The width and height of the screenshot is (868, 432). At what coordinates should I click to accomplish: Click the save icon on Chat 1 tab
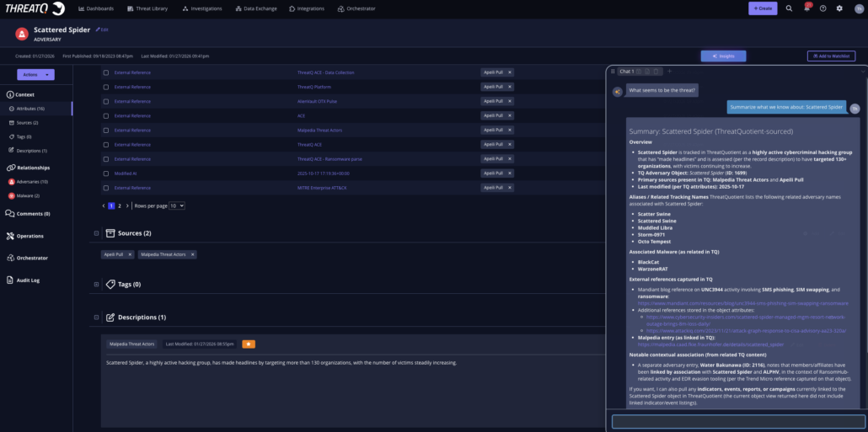click(x=639, y=72)
